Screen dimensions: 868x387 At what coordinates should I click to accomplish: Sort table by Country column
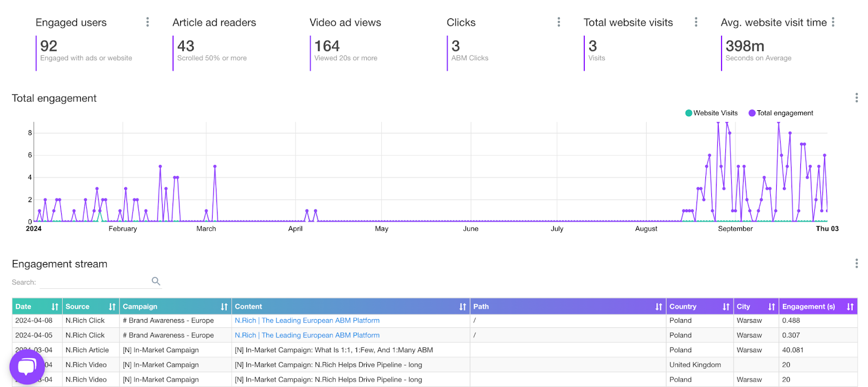tap(726, 307)
